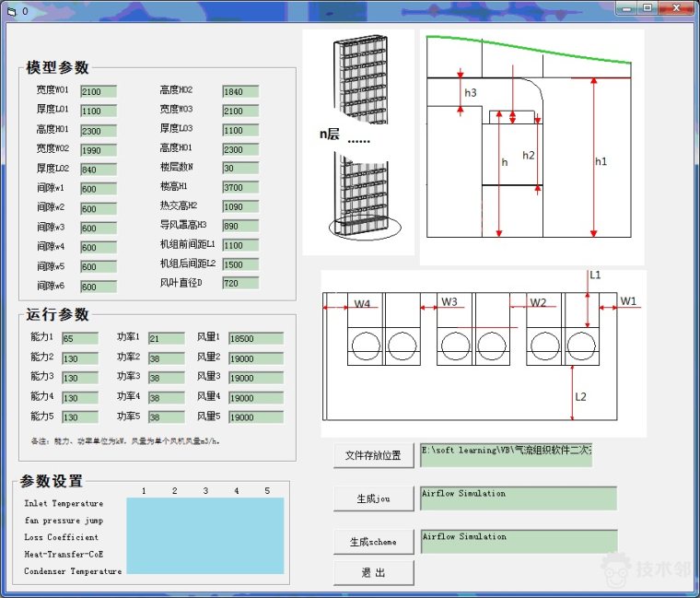Click the 风量1 field showing 18500
700x598 pixels.
tap(255, 338)
